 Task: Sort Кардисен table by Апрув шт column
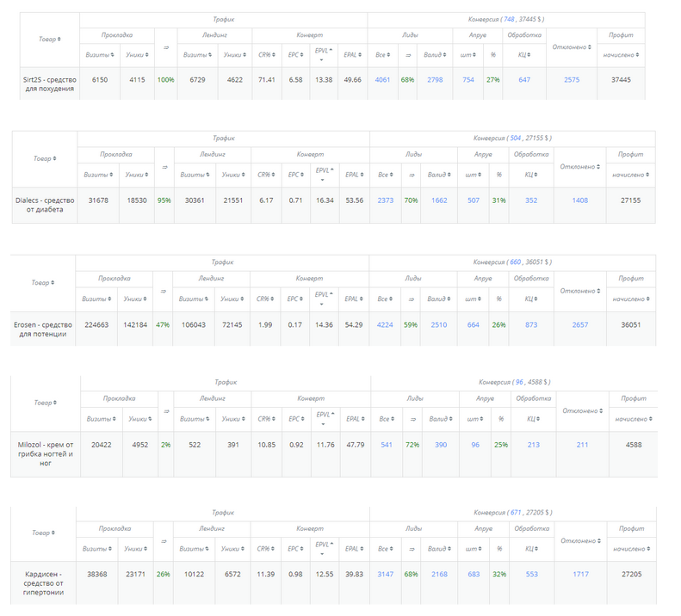pos(474,548)
